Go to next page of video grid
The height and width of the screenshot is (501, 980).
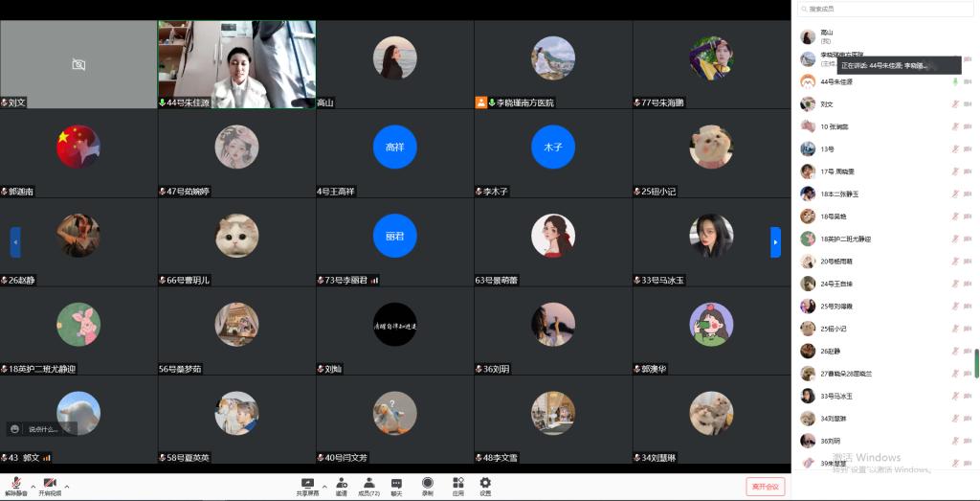(775, 242)
